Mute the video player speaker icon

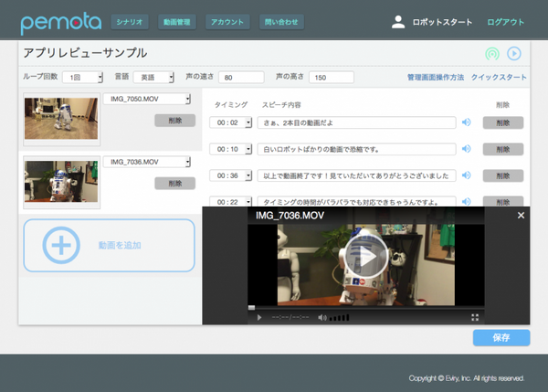point(320,317)
